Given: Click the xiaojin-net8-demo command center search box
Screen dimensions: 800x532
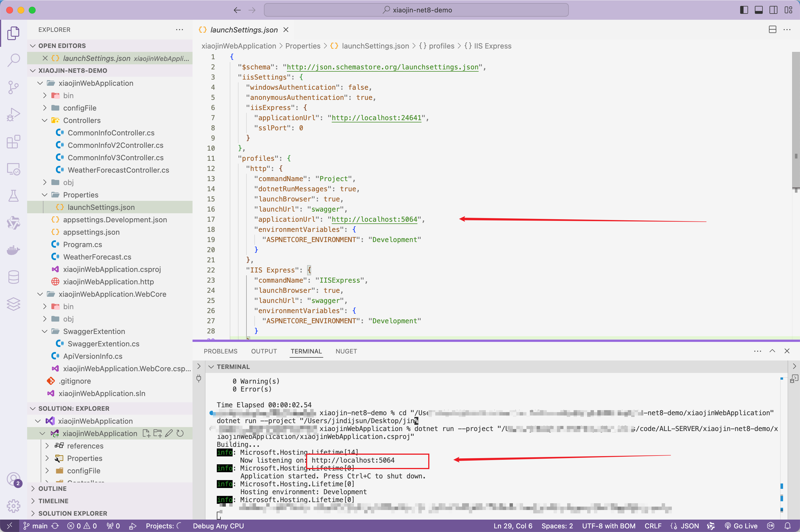Looking at the screenshot, I should pyautogui.click(x=416, y=10).
